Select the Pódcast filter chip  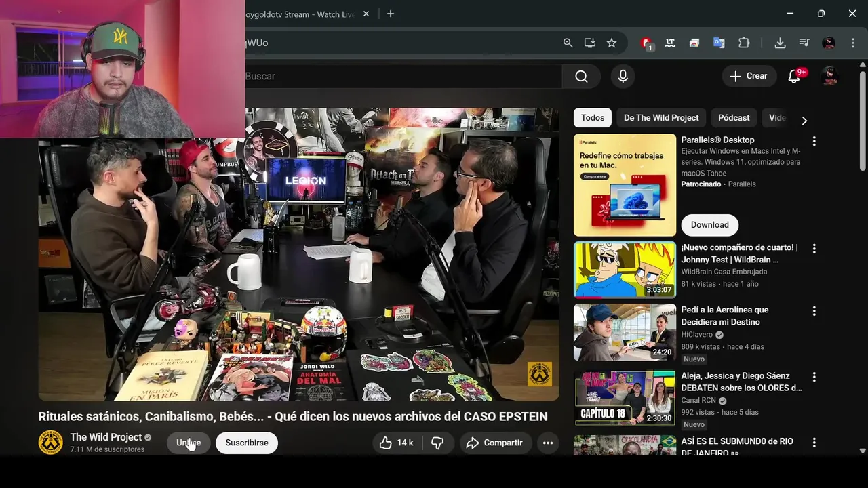pyautogui.click(x=734, y=118)
